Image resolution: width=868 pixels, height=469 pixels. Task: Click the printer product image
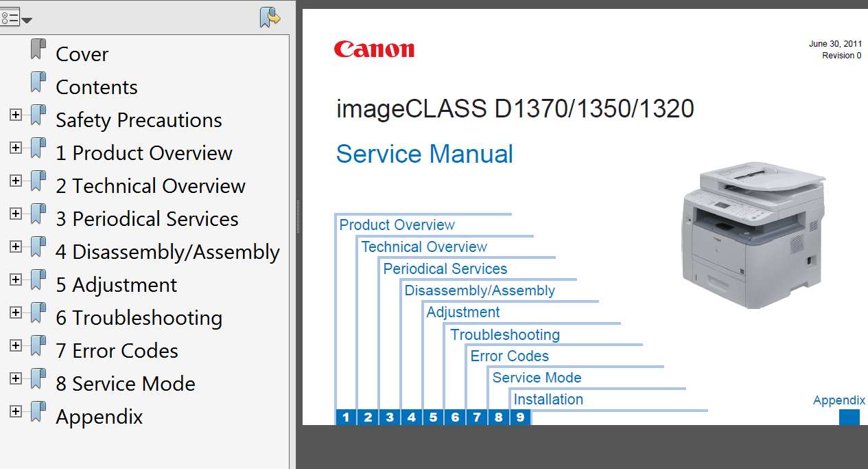753,235
